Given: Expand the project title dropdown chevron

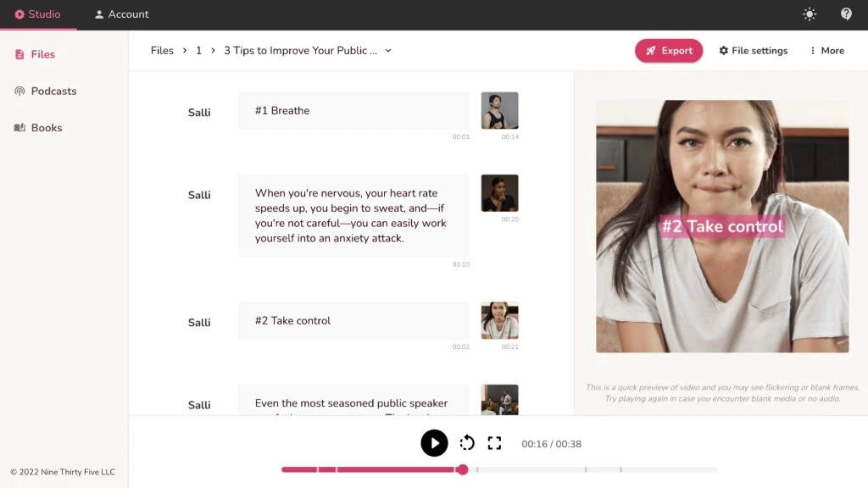Looking at the screenshot, I should (388, 50).
